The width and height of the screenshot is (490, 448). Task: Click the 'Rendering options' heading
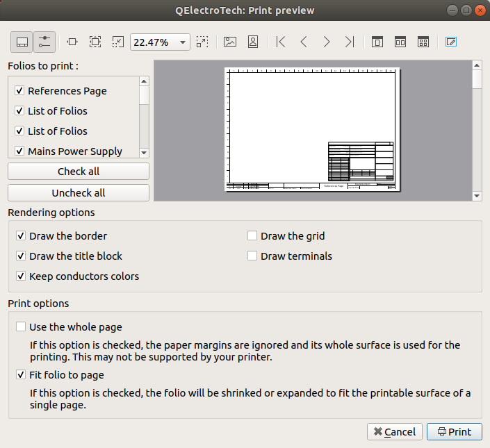(x=51, y=213)
